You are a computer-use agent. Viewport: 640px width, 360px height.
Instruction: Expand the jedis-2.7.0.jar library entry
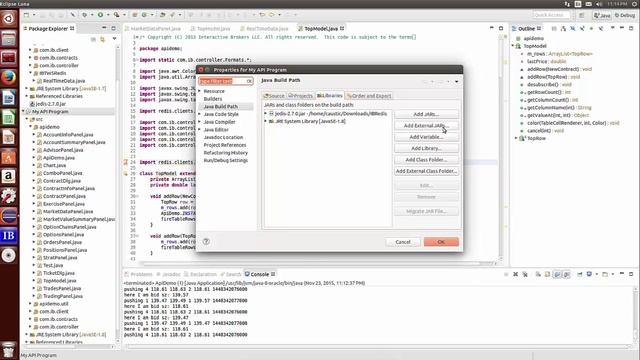coord(266,114)
